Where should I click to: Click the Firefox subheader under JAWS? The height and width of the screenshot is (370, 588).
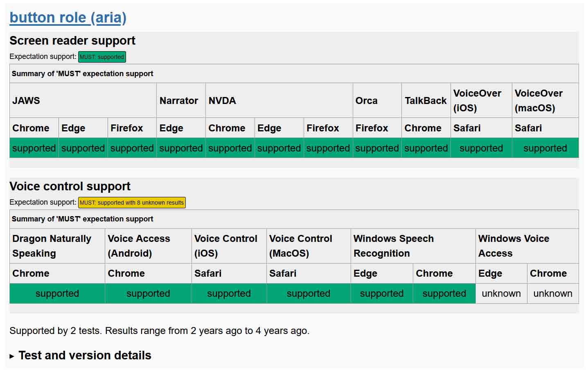click(x=132, y=128)
